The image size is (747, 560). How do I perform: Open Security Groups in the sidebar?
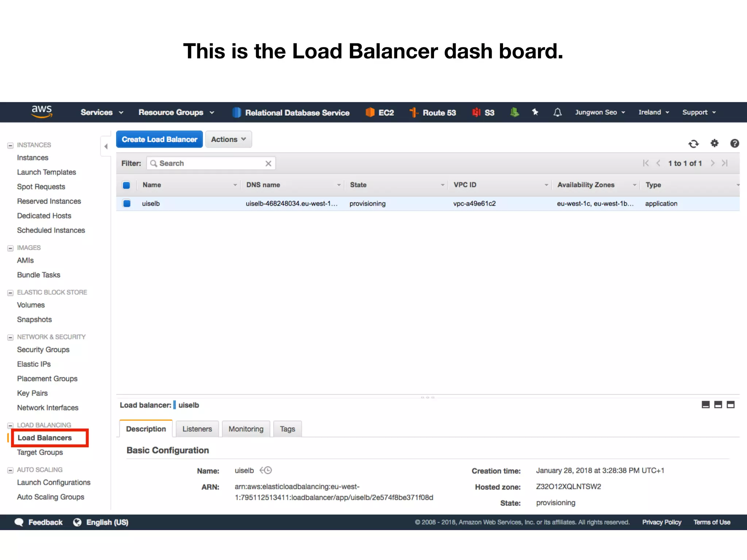click(x=43, y=350)
